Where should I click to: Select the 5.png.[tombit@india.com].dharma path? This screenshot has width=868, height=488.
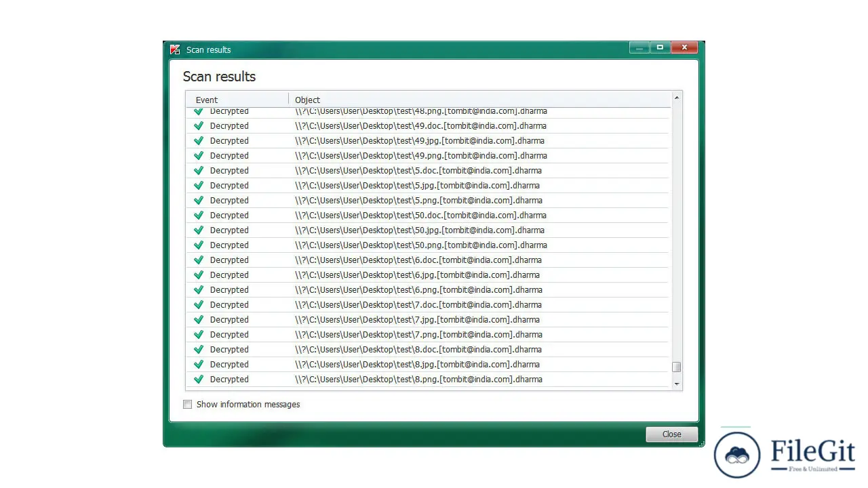tap(418, 200)
